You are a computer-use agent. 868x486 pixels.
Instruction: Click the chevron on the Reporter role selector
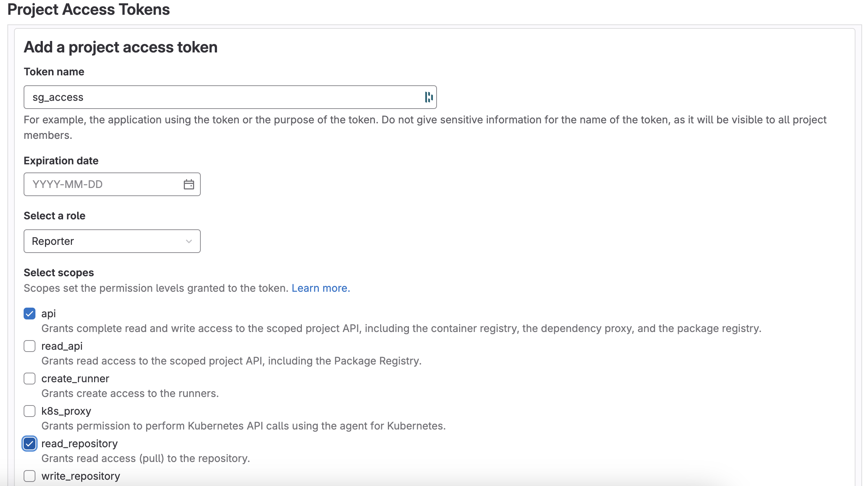click(189, 241)
